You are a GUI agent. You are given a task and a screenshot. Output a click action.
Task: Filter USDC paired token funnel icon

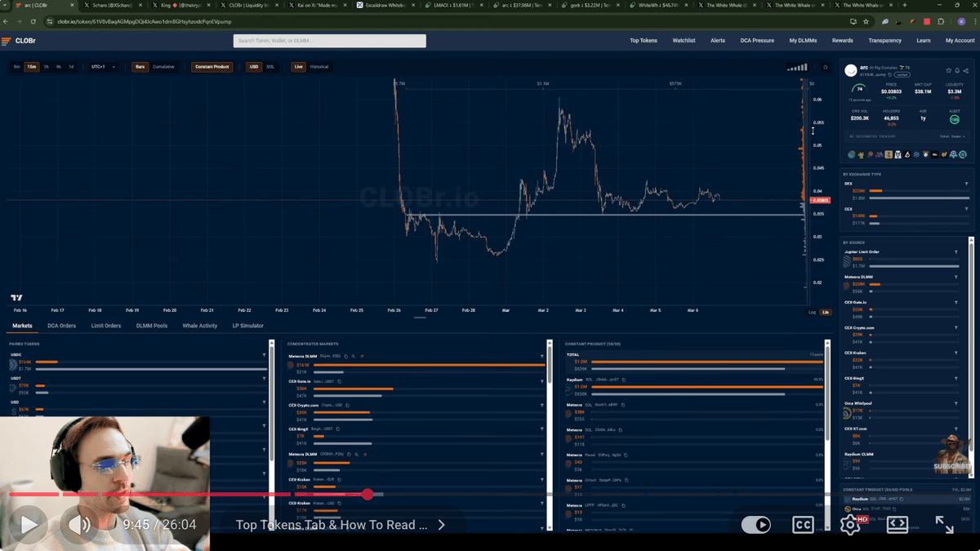pos(264,355)
